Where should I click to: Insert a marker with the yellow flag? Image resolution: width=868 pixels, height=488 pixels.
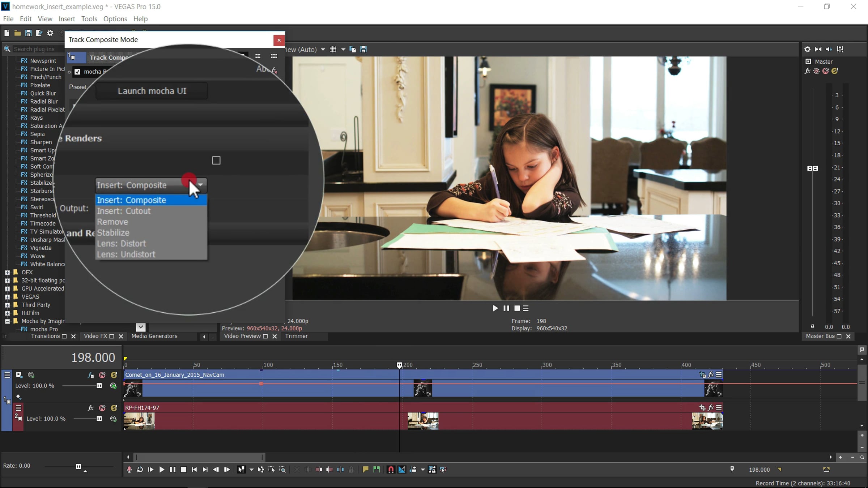click(x=366, y=470)
